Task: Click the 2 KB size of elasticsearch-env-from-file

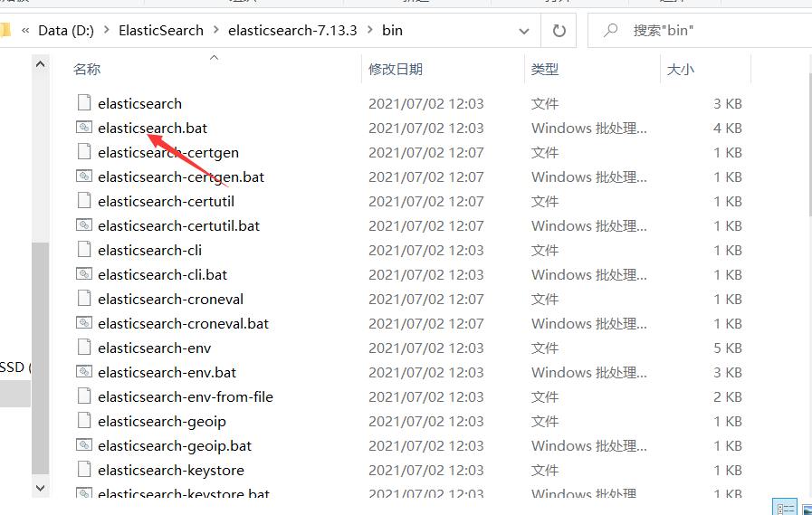Action: (x=728, y=397)
